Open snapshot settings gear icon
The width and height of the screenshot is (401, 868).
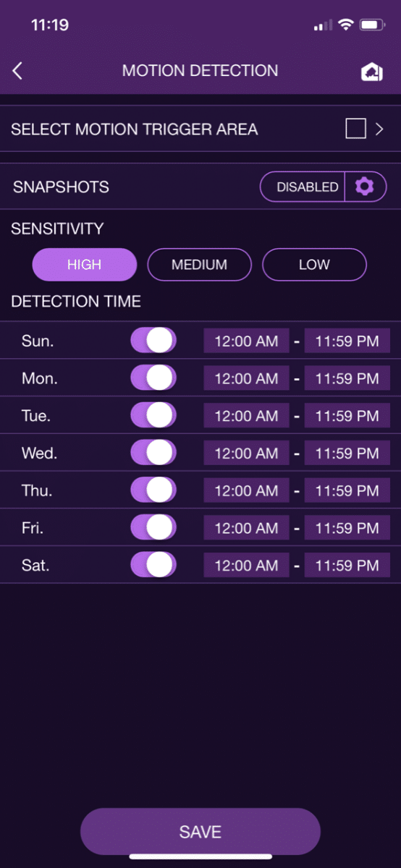[x=365, y=187]
